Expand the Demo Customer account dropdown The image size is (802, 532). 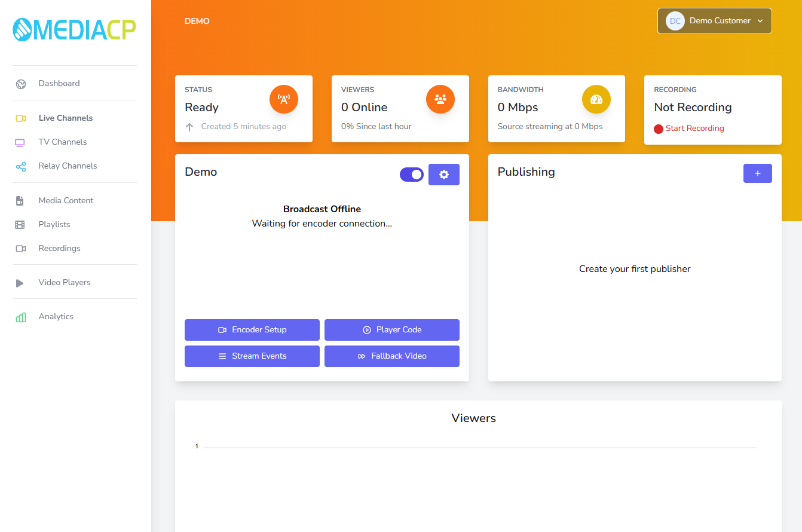[x=714, y=20]
